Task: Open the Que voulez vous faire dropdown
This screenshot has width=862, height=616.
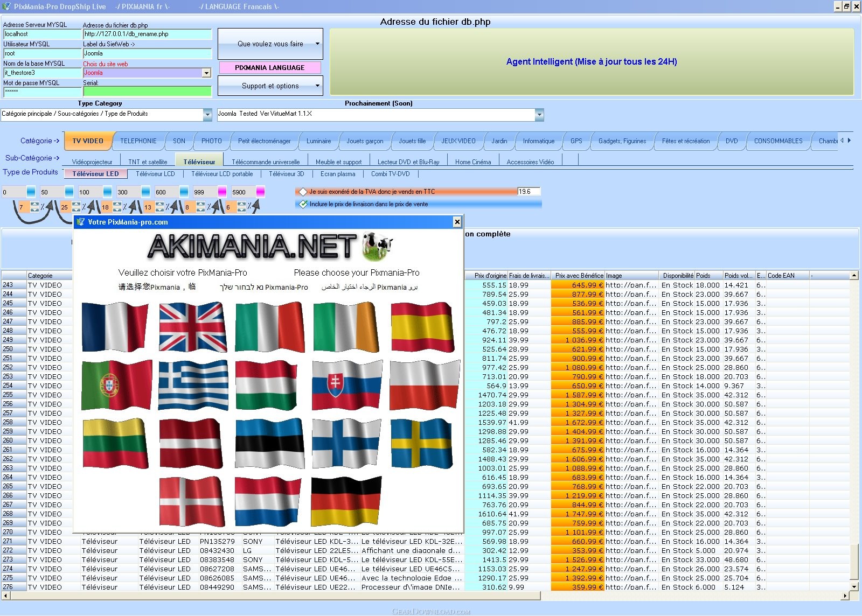Action: [270, 44]
